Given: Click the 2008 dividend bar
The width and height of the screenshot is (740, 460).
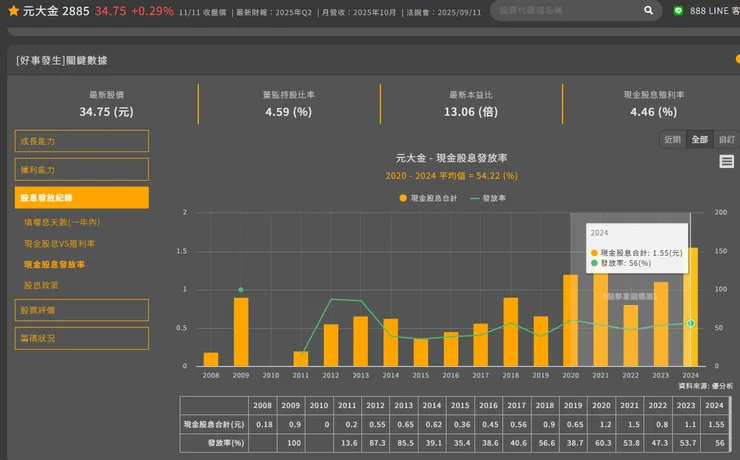Looking at the screenshot, I should pos(211,359).
